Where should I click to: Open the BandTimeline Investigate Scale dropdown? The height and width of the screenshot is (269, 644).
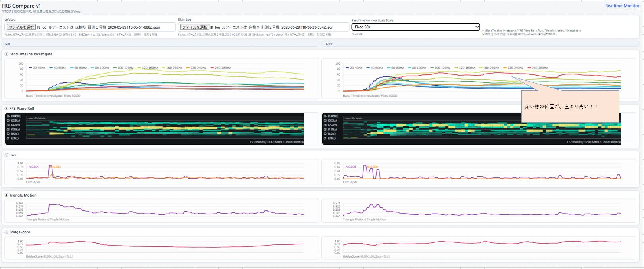point(415,27)
